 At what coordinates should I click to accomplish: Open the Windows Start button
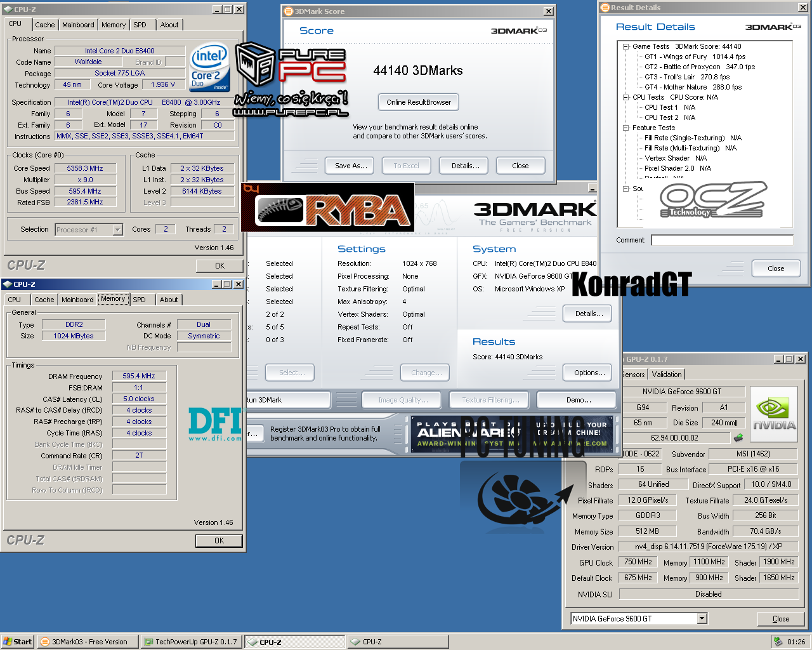tap(18, 642)
